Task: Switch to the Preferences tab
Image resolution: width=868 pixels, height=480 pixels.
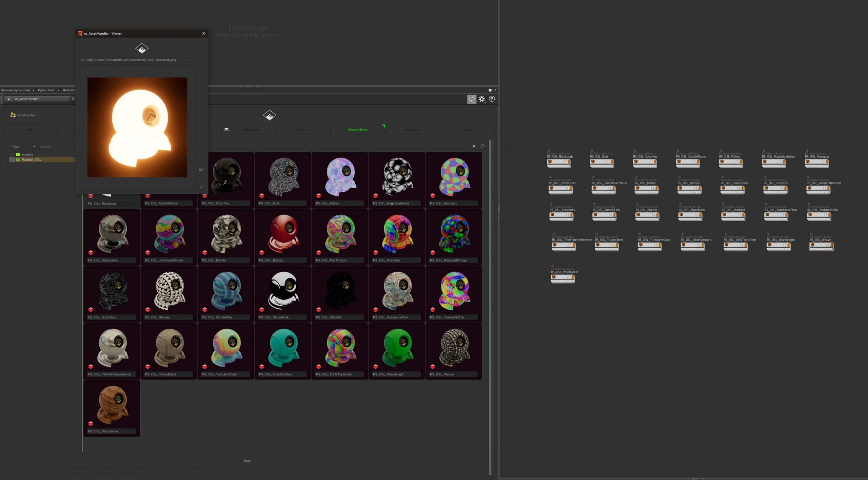Action: (412, 129)
